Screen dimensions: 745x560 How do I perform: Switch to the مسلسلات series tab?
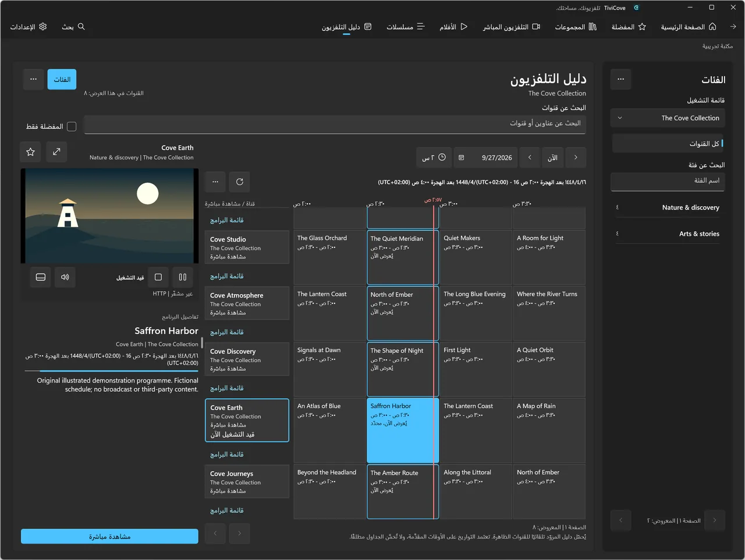tap(406, 27)
